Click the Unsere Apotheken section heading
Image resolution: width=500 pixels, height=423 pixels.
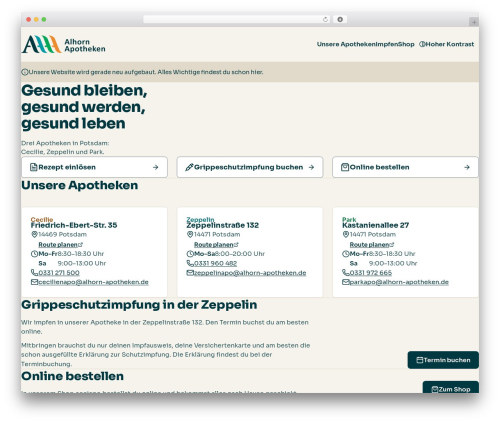coord(80,185)
